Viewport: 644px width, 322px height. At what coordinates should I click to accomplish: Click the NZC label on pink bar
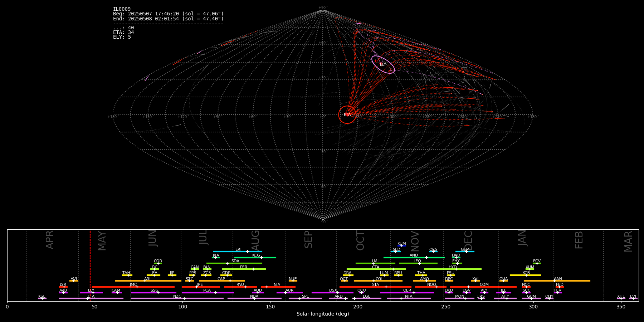pos(177,297)
